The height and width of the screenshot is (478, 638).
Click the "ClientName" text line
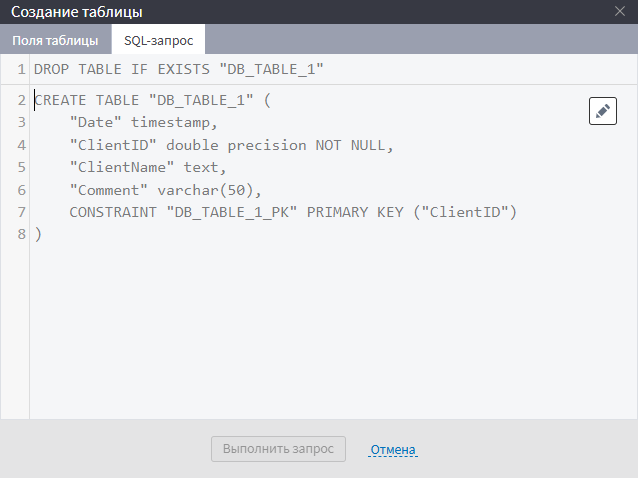pyautogui.click(x=148, y=167)
